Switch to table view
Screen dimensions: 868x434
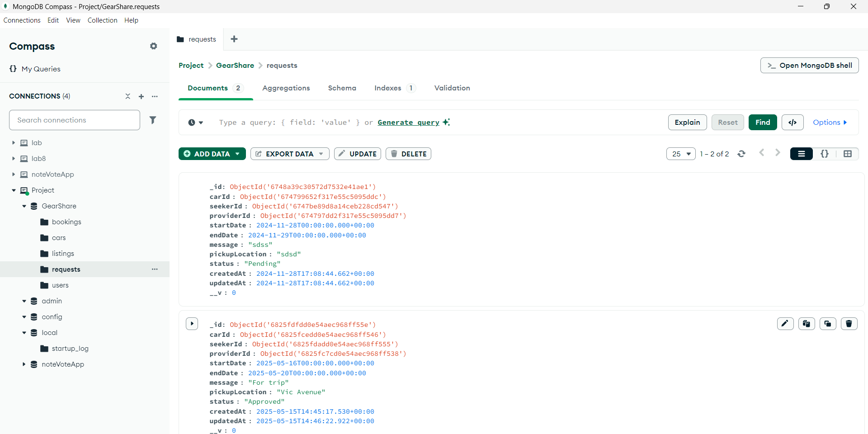point(847,154)
